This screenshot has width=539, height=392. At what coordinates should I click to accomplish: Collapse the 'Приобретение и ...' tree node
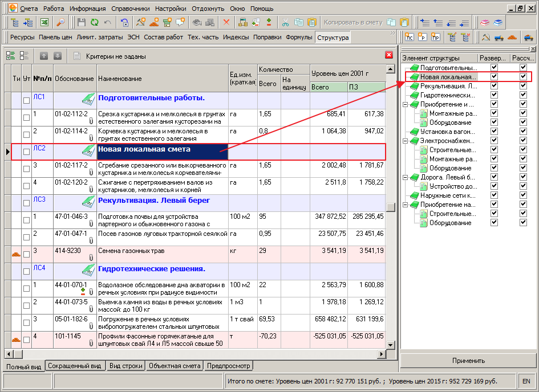(406, 104)
